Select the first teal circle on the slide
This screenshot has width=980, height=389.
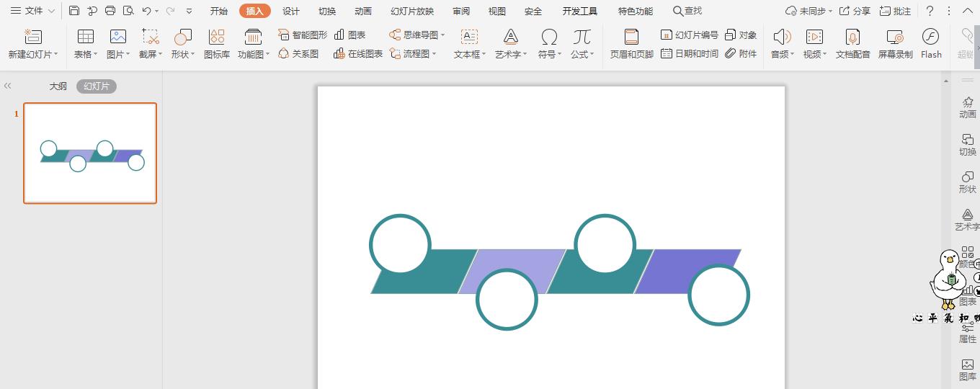(x=400, y=244)
